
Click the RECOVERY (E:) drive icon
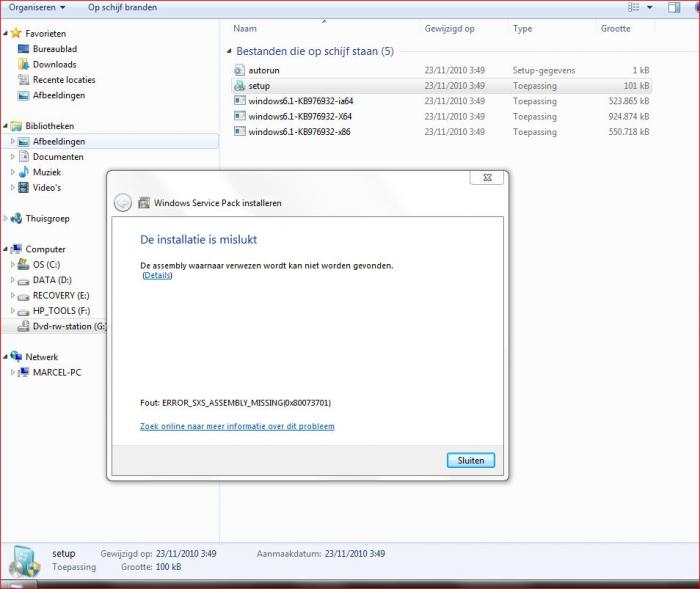[x=24, y=296]
